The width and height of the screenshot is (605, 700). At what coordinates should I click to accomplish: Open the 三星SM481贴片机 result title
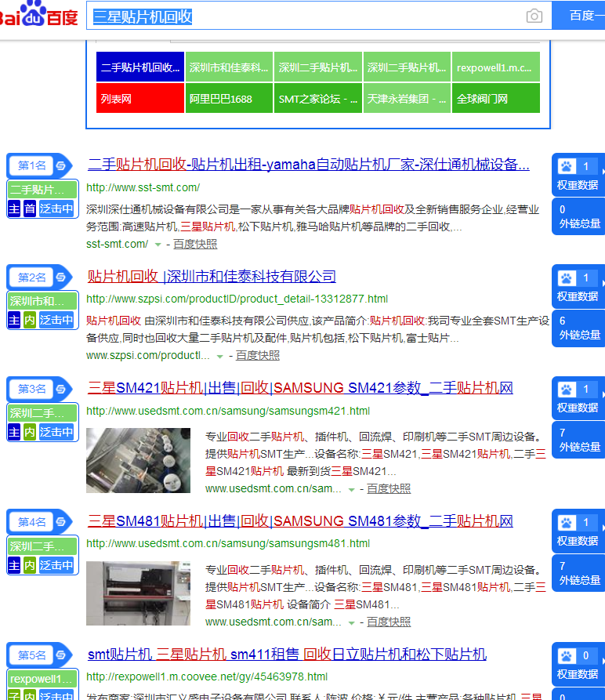click(300, 521)
